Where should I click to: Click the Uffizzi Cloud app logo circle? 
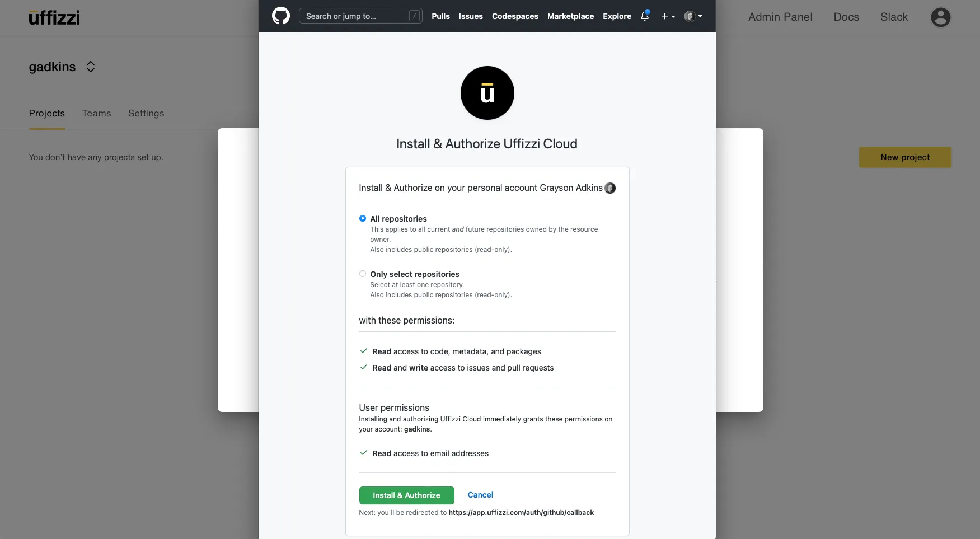(487, 93)
